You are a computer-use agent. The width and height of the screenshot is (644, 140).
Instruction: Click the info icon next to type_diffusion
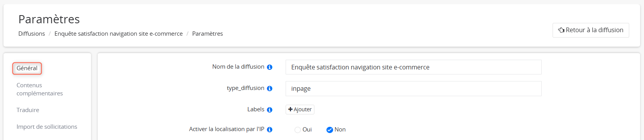[x=270, y=88]
